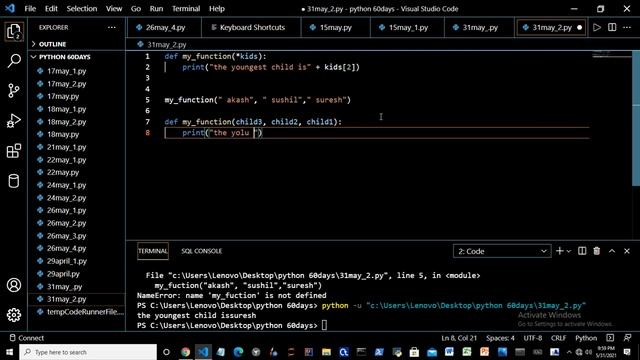Run Python file with play button
This screenshot has height=360, width=640.
(597, 27)
